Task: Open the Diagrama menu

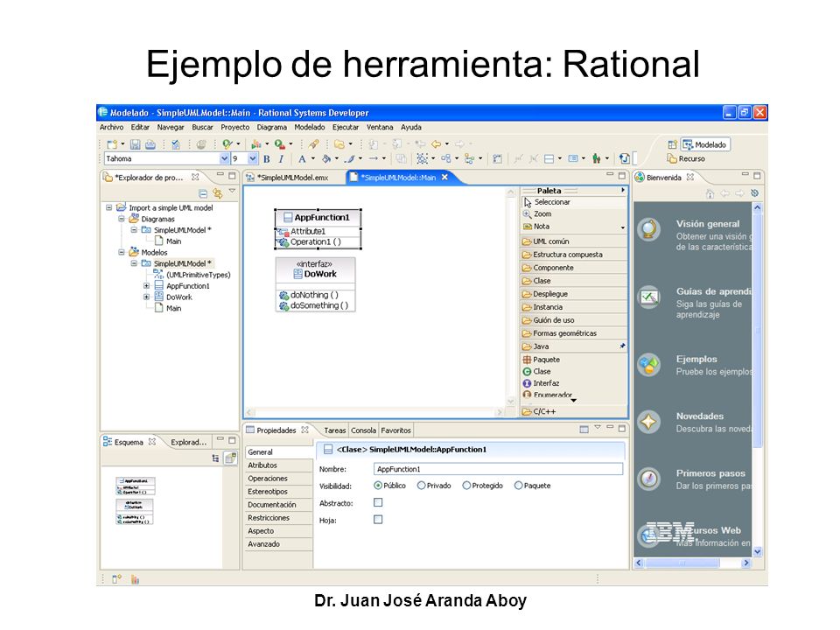Action: (271, 128)
